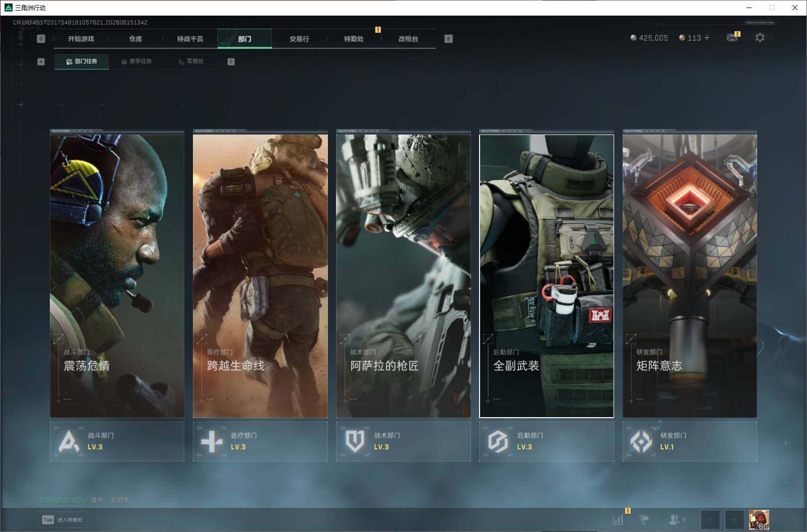Select the 部门 tab
The width and height of the screenshot is (807, 532).
pos(245,39)
